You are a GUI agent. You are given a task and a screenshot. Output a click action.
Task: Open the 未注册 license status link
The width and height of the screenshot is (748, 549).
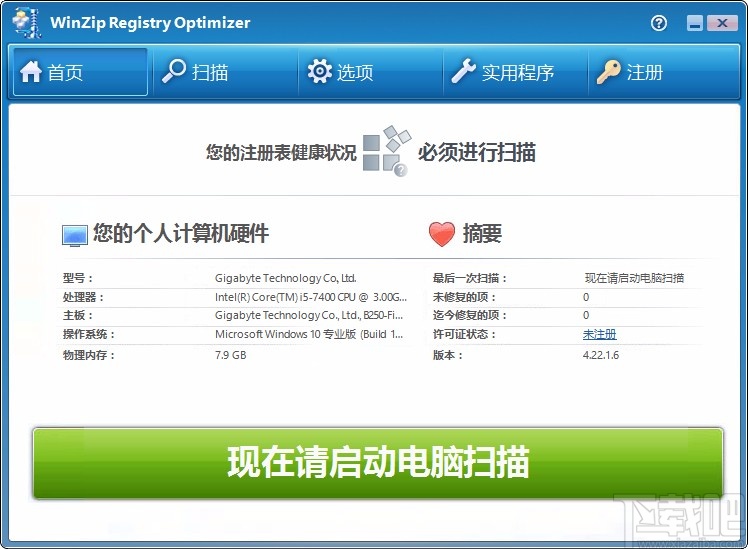(600, 334)
